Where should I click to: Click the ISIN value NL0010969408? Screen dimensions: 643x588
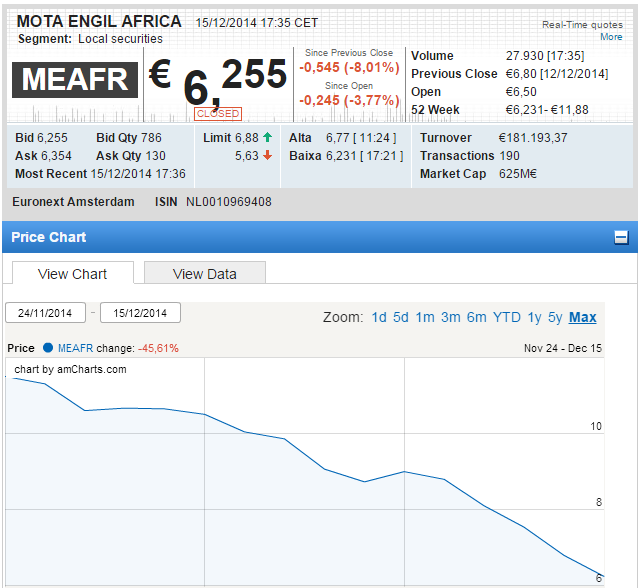pos(229,202)
